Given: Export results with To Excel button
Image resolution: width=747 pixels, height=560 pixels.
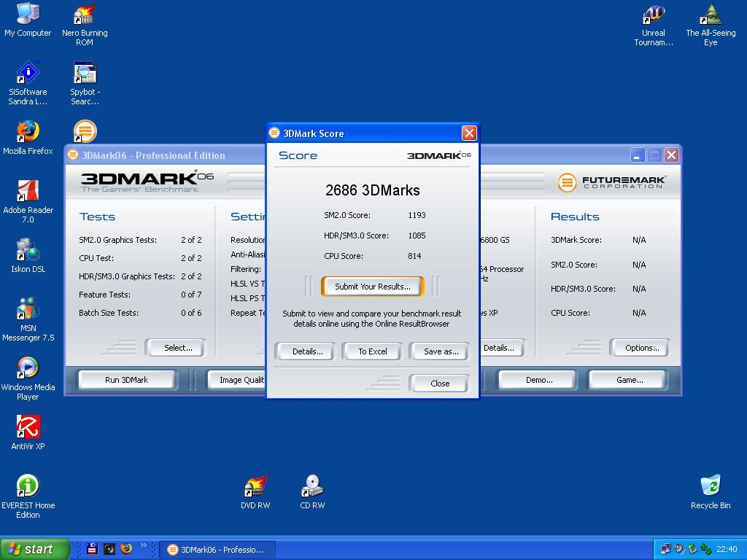Looking at the screenshot, I should (x=372, y=351).
